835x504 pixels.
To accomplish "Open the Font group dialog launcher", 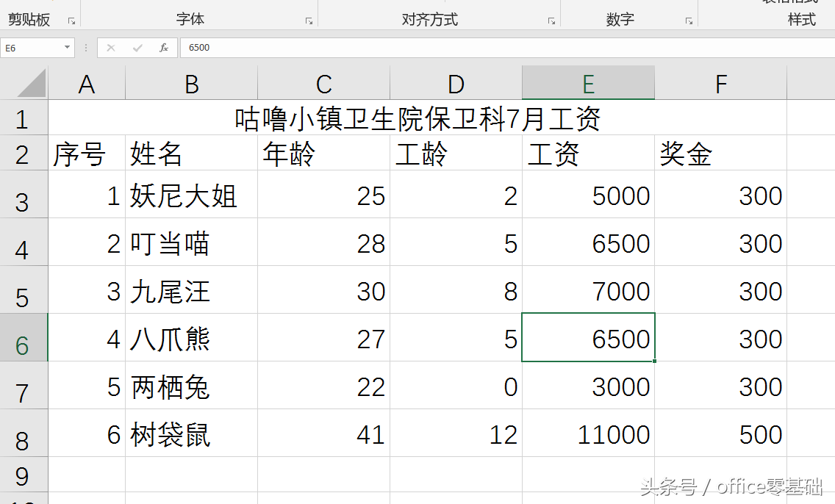I will coord(309,21).
